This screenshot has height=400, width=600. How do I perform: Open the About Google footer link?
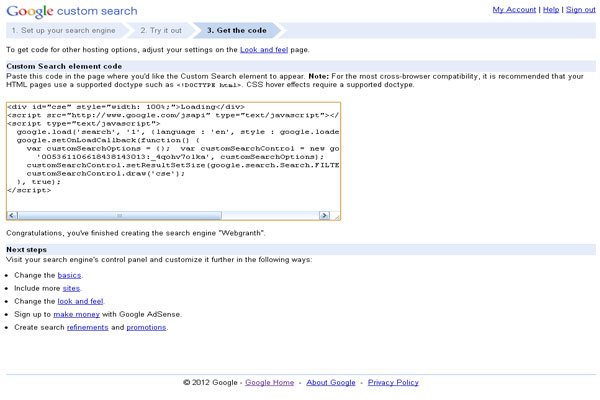[x=331, y=382]
